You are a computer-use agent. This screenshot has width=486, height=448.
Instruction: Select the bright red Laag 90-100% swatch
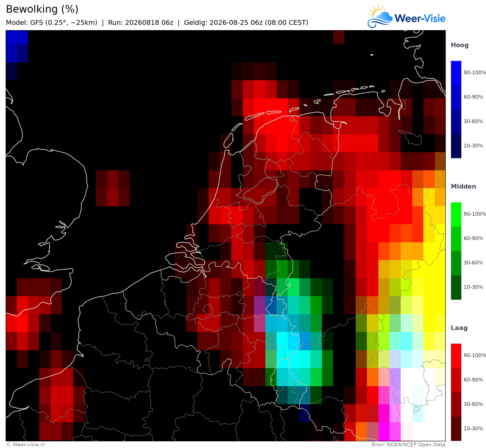point(456,356)
